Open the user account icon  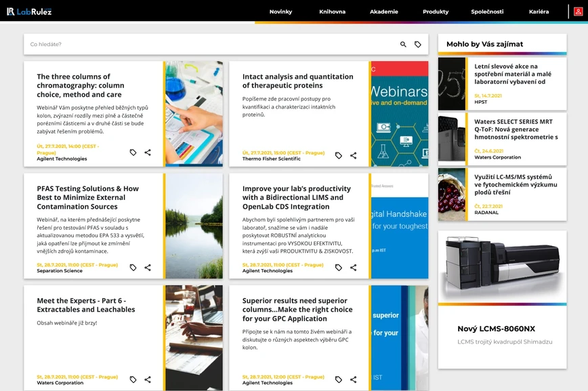(x=579, y=12)
